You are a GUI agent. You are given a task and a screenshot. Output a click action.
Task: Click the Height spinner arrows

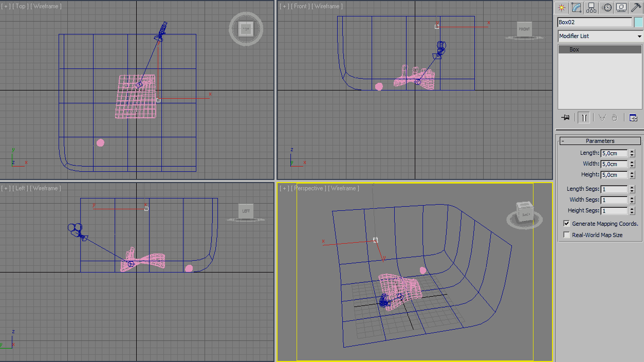pyautogui.click(x=632, y=175)
